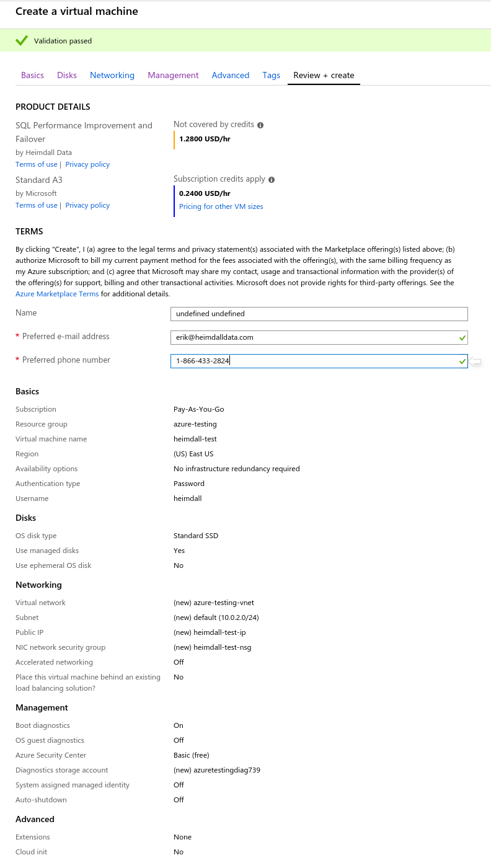
Task: Click the green Validation passed checkmark
Action: 22,41
